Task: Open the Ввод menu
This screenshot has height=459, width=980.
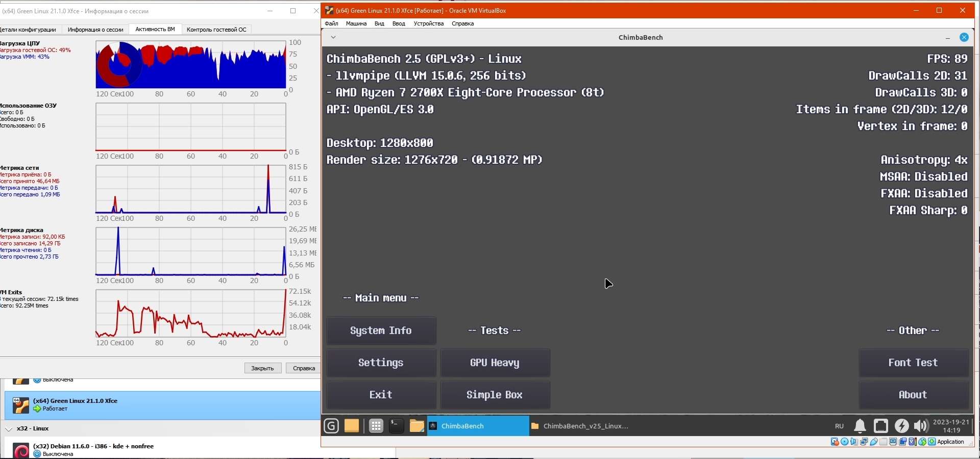Action: [x=399, y=23]
